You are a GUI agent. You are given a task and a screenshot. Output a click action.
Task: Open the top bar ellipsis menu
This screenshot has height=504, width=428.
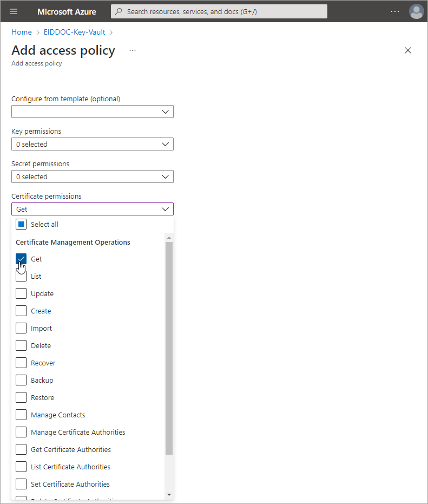(395, 11)
